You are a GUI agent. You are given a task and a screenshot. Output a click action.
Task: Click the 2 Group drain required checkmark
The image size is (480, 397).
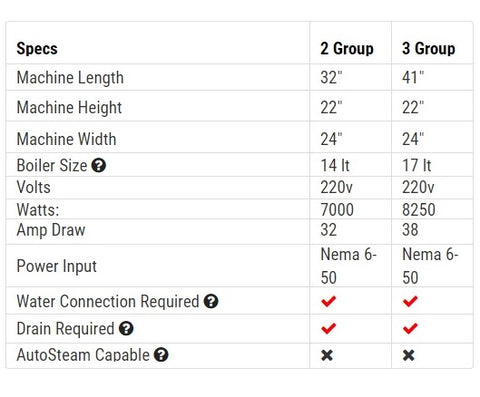[x=328, y=329]
